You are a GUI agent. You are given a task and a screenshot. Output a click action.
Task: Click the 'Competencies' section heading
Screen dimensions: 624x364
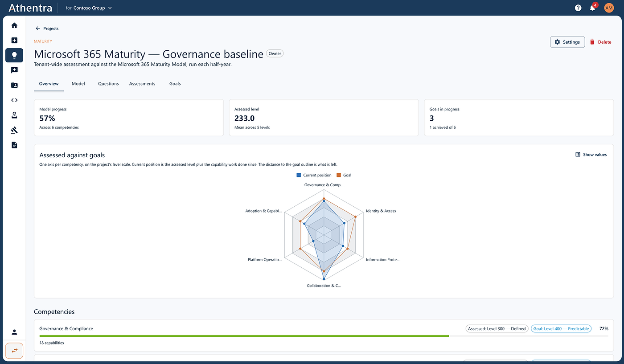click(54, 312)
